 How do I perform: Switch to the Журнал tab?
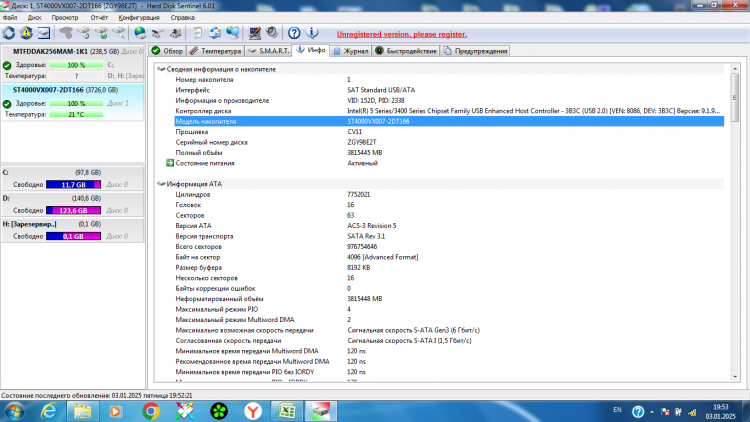pyautogui.click(x=350, y=51)
